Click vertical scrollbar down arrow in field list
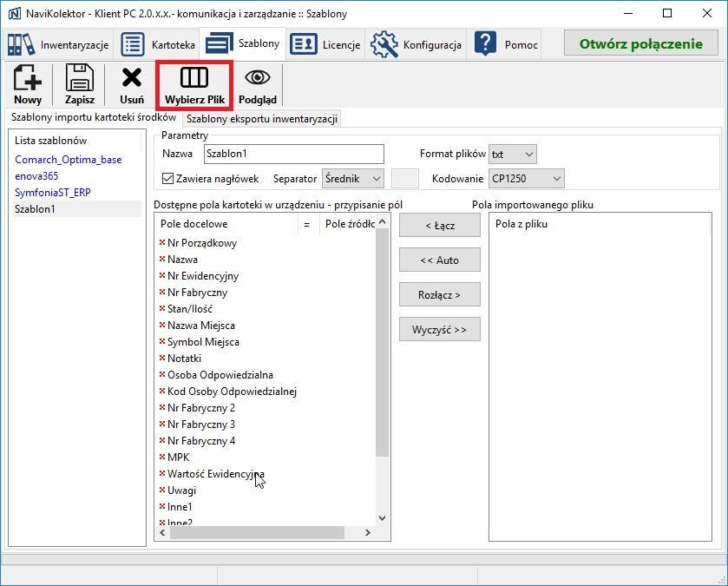 tap(382, 517)
